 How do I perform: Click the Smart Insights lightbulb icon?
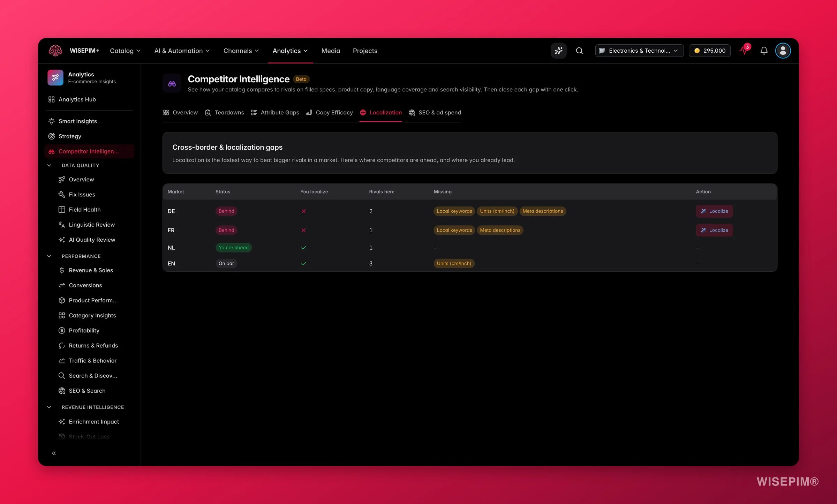point(51,121)
